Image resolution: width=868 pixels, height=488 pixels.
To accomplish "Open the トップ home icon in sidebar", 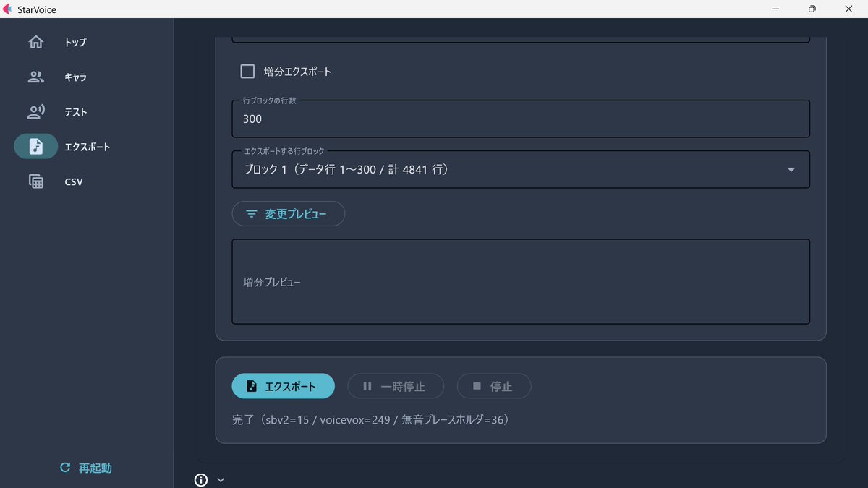I will pos(35,42).
